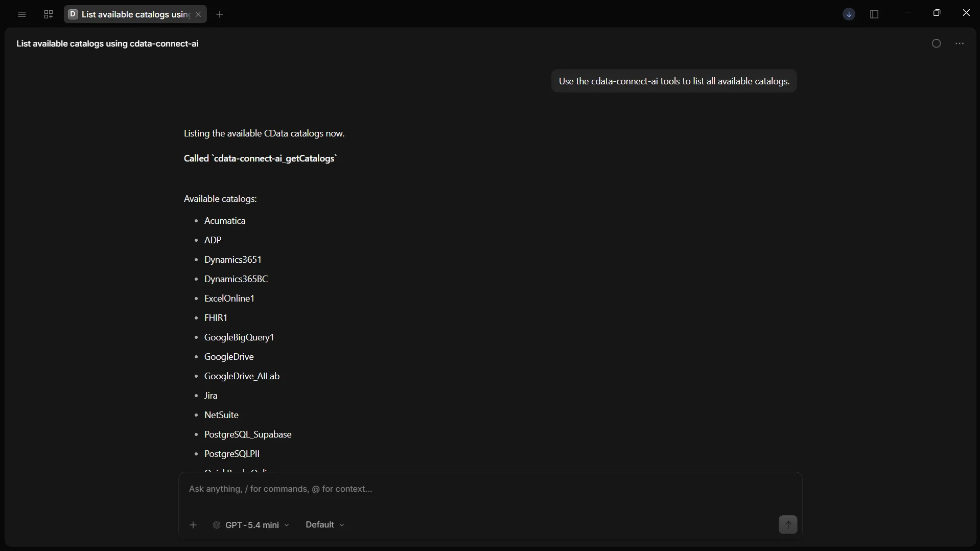The height and width of the screenshot is (551, 980).
Task: Click the send message arrow button
Action: (788, 525)
